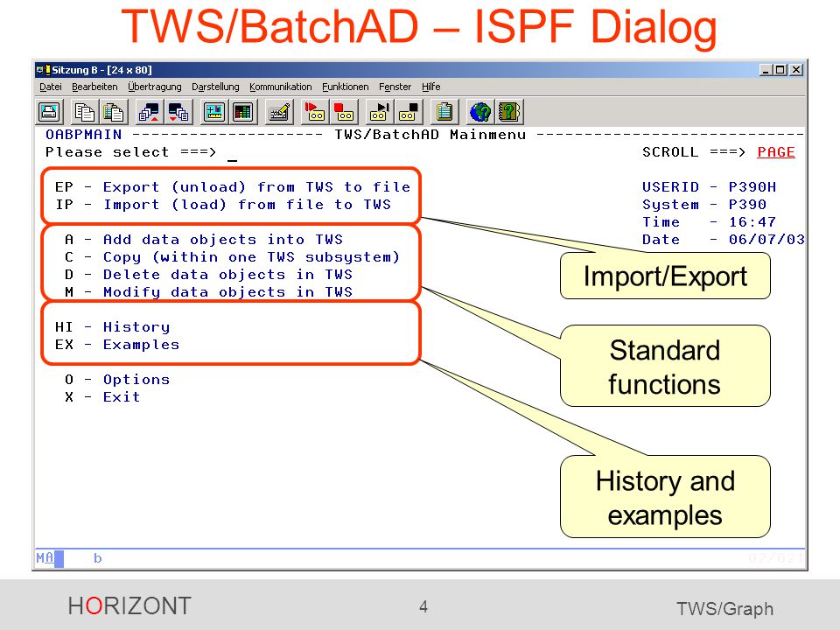
Task: Open the Datei menu
Action: pos(51,87)
